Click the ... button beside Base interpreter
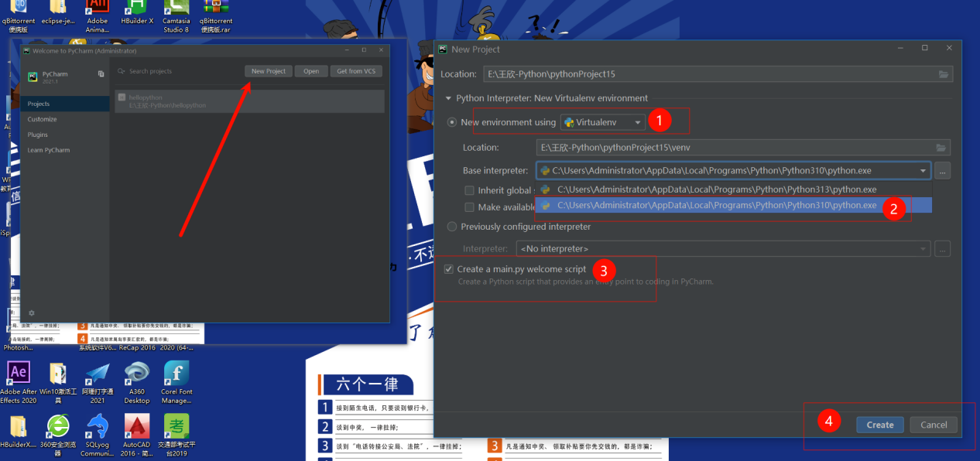This screenshot has height=461, width=980. pos(942,171)
